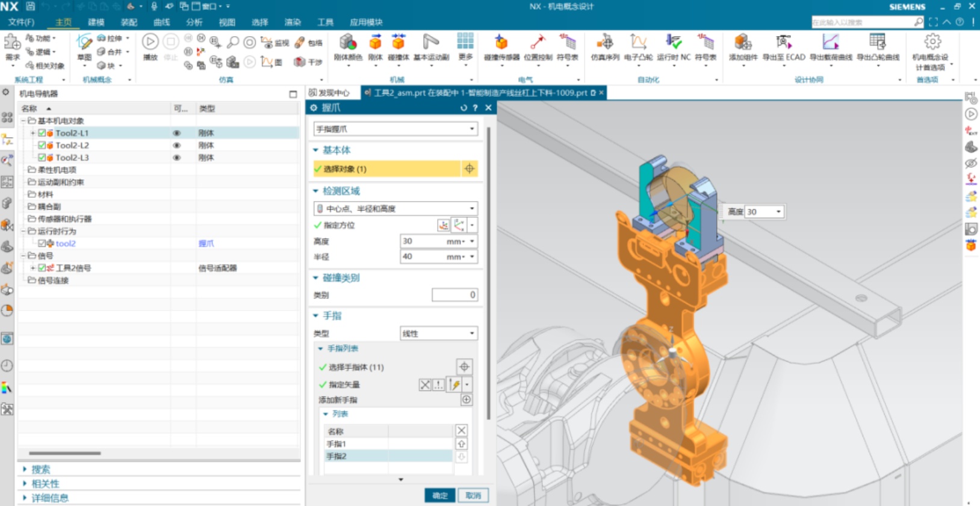Select the 刚体 (Rigid Body) tool
The image size is (980, 506).
[x=375, y=43]
